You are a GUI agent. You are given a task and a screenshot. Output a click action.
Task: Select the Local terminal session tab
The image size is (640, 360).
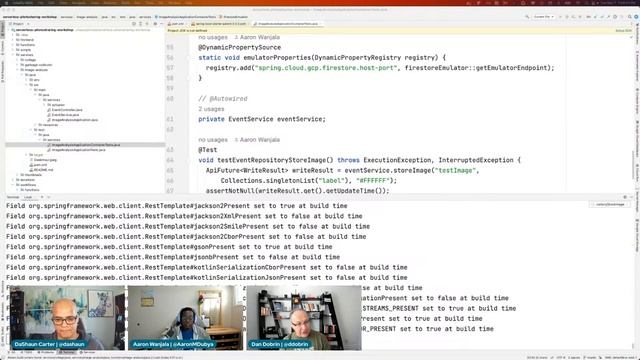tap(28, 197)
